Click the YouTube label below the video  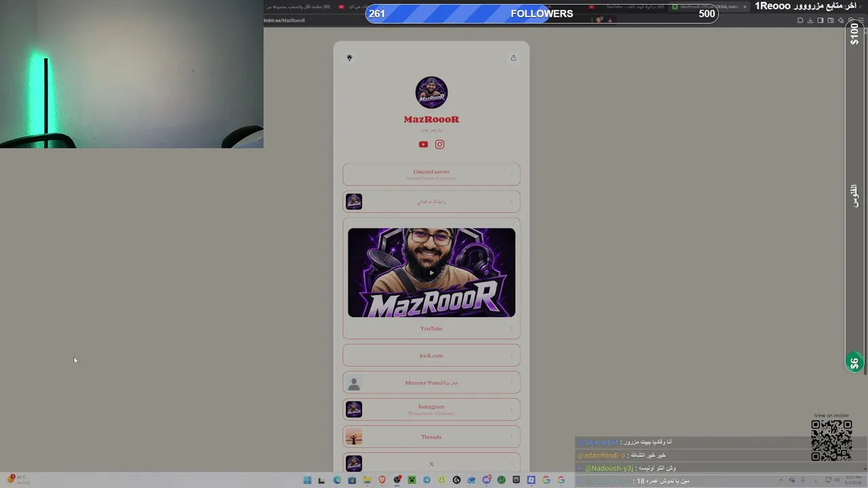click(x=431, y=328)
